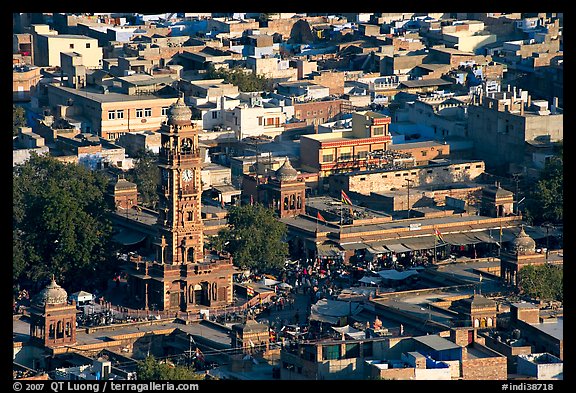This screenshot has height=393, width=576.
Task: Click the "© 2007" copyright text
Action: 29,387
